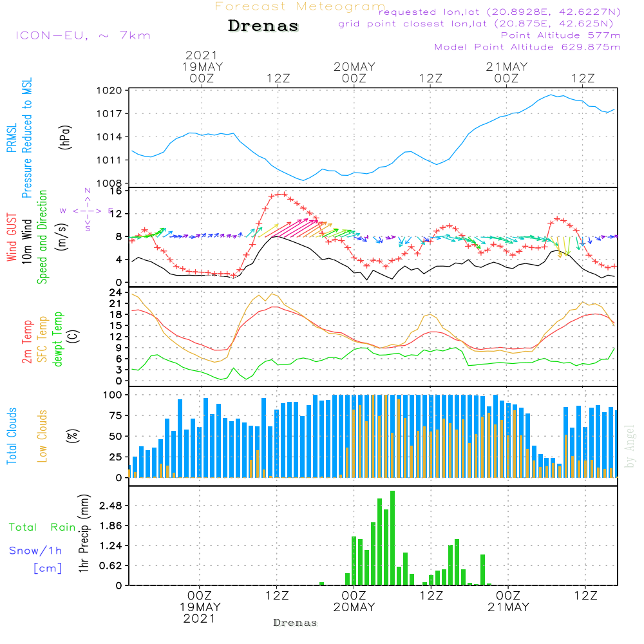Click the '2021 19MAY 00Z' top axis label
This screenshot has width=644, height=644.
(202, 66)
